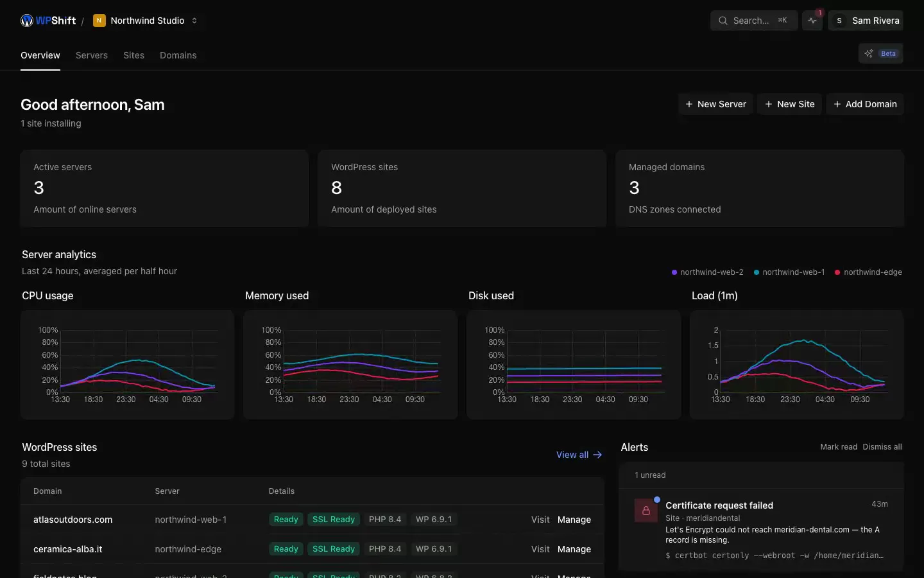Click the Load (1m) chart
This screenshot has width=924, height=578.
[797, 365]
